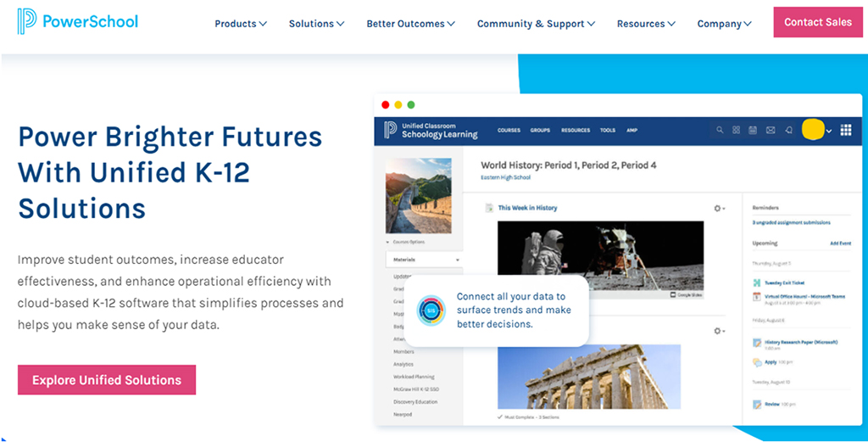
Task: Open 3 ungraded assignment submissions link
Action: [791, 222]
